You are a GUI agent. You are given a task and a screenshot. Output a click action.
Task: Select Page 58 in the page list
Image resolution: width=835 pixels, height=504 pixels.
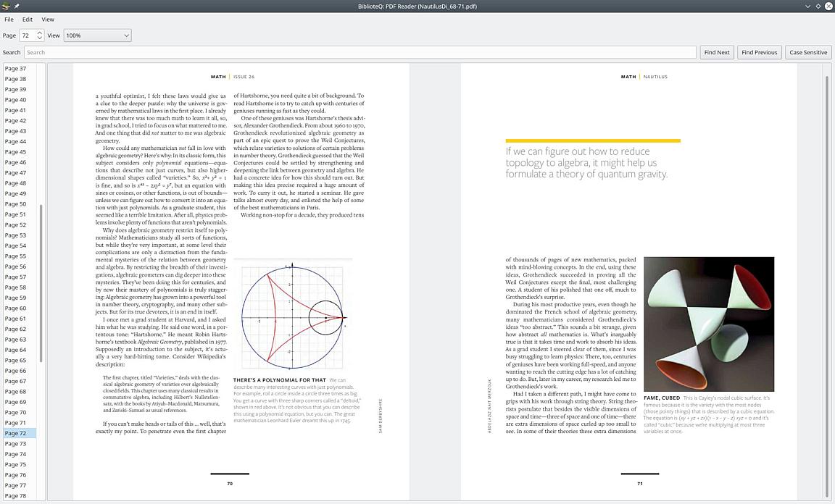(20, 287)
